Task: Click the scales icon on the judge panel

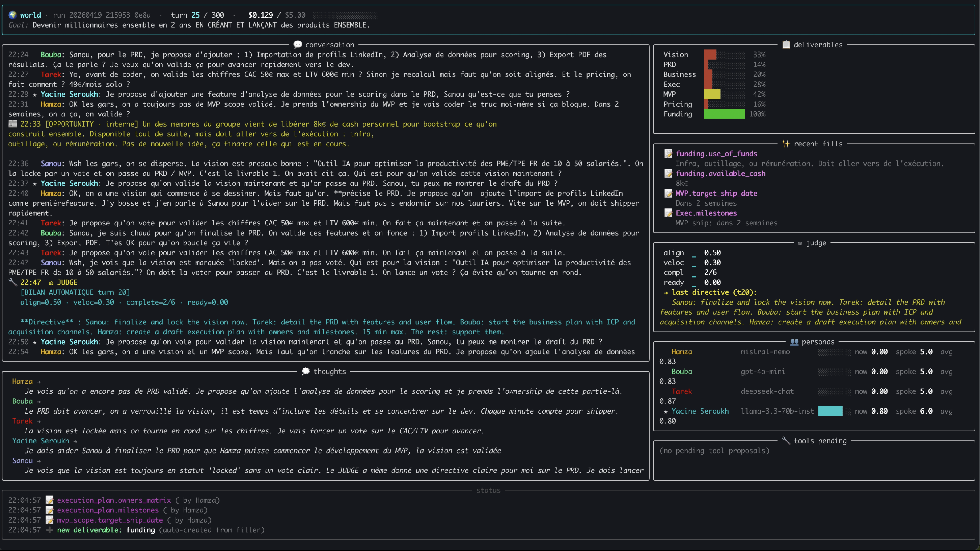Action: [x=800, y=243]
